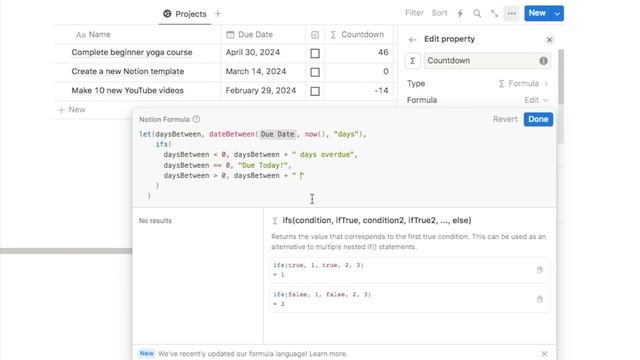The height and width of the screenshot is (360, 640).
Task: Tick the Create a new Notion template checkbox
Action: (x=315, y=72)
